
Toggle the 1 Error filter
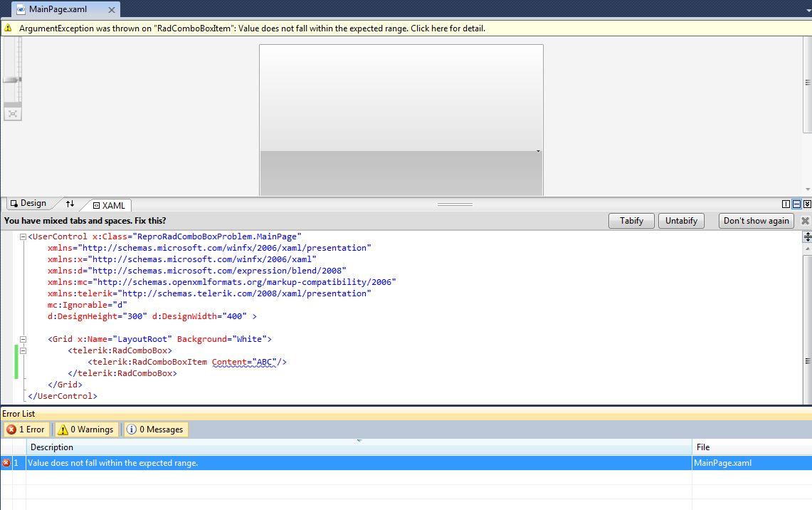[26, 430]
